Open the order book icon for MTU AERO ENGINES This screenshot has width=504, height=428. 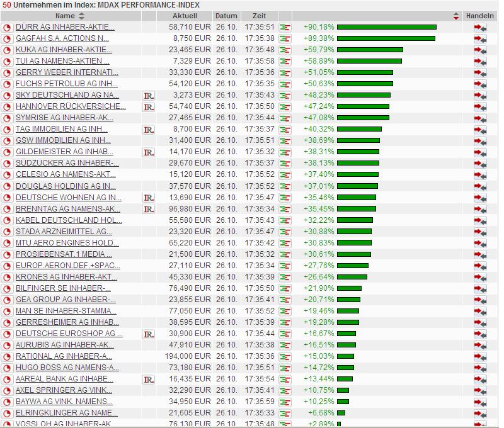(x=285, y=243)
